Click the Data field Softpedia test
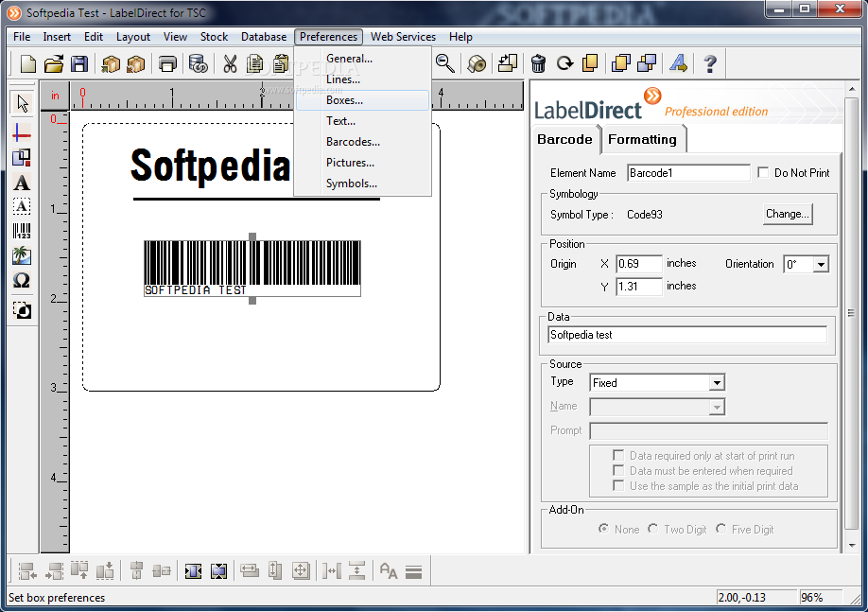The width and height of the screenshot is (868, 612). click(x=687, y=335)
